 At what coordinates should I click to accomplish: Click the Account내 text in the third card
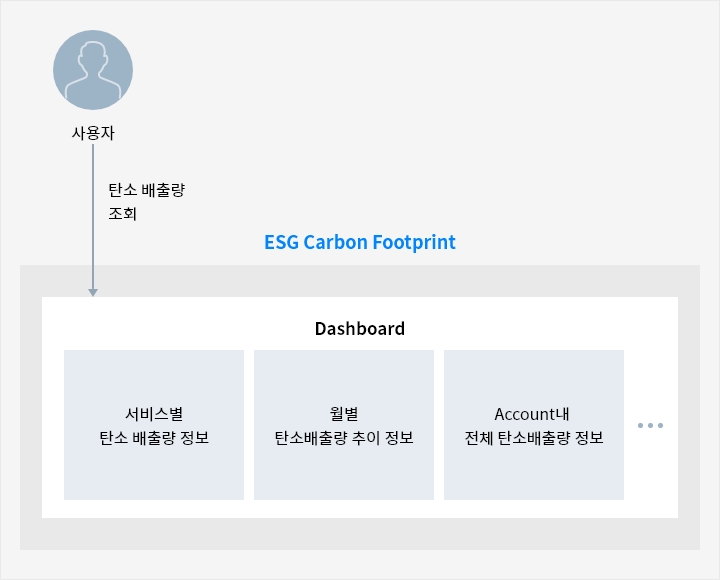point(534,414)
